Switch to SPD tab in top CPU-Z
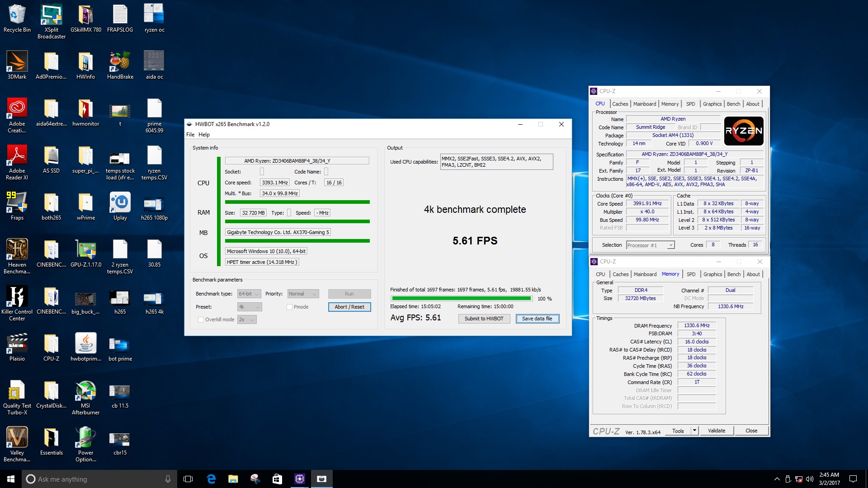The width and height of the screenshot is (868, 488). [690, 104]
